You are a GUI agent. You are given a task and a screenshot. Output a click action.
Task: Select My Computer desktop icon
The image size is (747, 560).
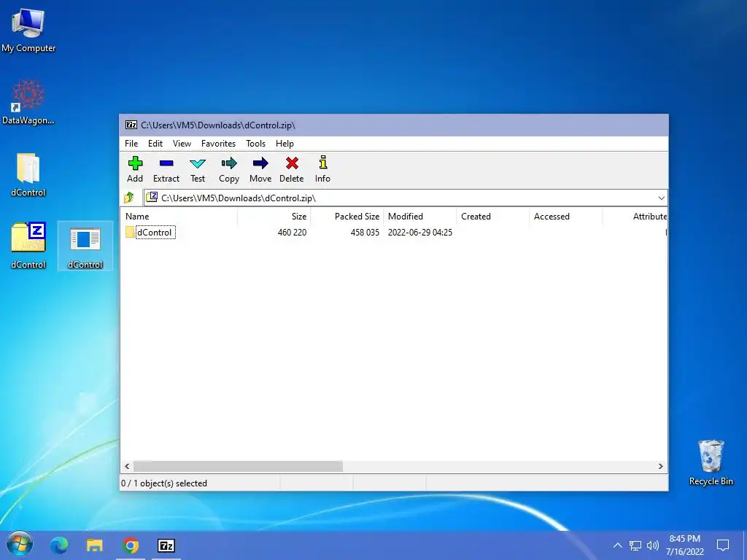(x=28, y=31)
